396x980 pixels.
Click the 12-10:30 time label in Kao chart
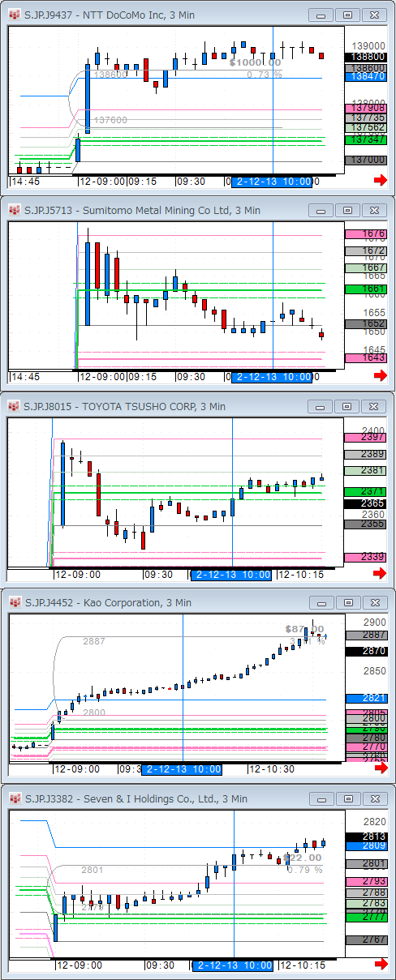click(x=273, y=769)
